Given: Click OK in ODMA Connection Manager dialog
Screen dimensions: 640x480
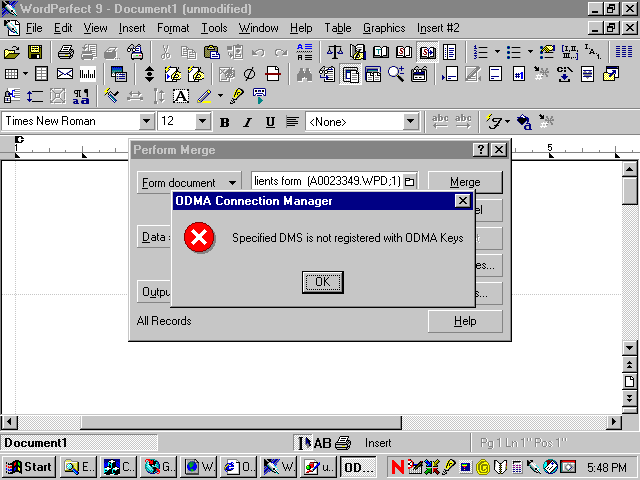Looking at the screenshot, I should [322, 282].
